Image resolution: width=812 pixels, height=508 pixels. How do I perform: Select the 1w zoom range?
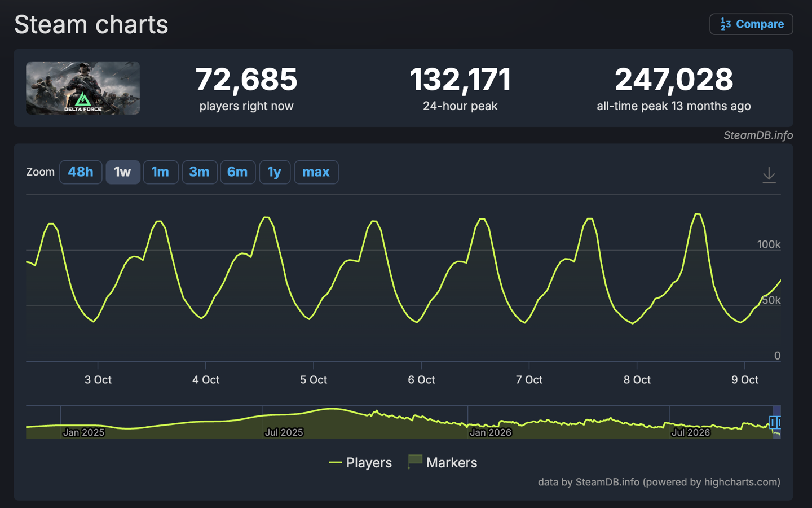123,172
